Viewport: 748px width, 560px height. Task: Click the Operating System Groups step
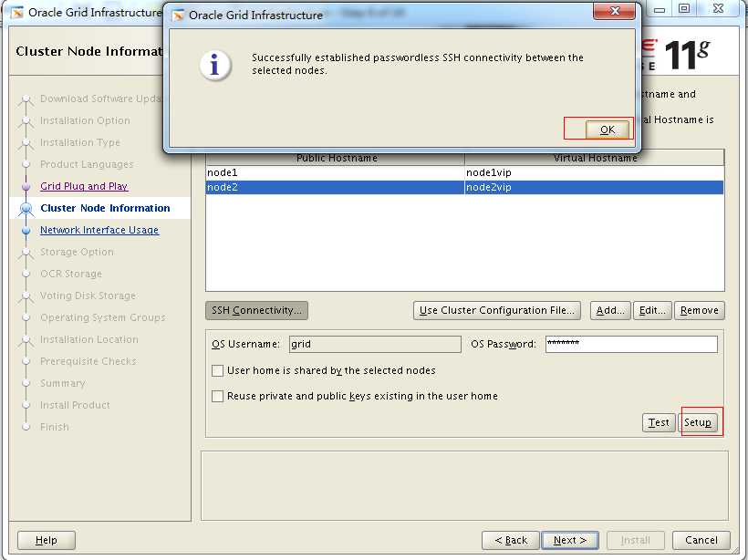102,317
